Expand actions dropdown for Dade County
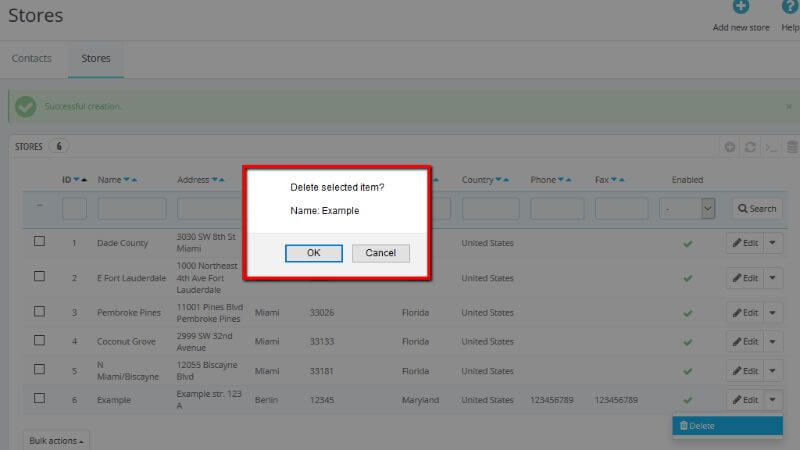This screenshot has height=450, width=800. (773, 243)
